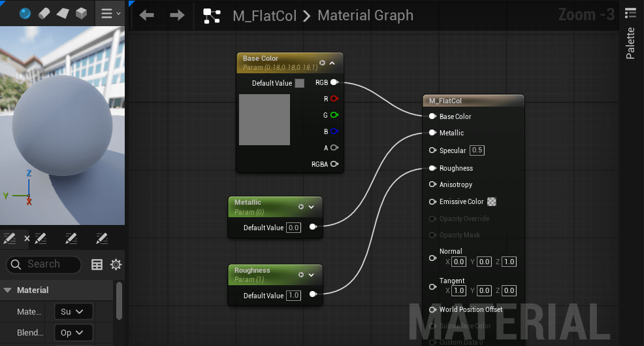Switch preview mesh to plane shape
This screenshot has height=346, width=644.
63,13
